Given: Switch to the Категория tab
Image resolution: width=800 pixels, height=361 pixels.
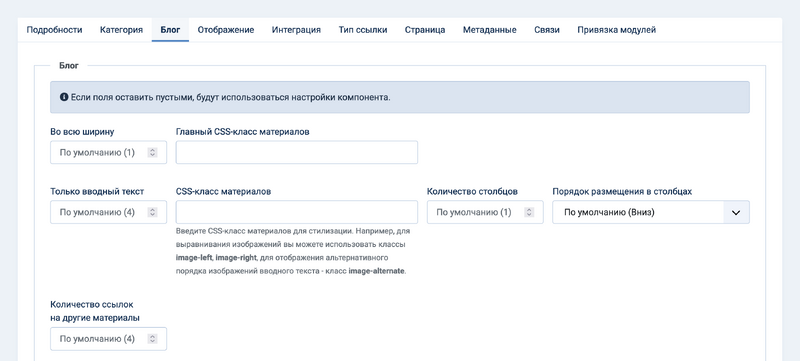Looking at the screenshot, I should pyautogui.click(x=121, y=30).
